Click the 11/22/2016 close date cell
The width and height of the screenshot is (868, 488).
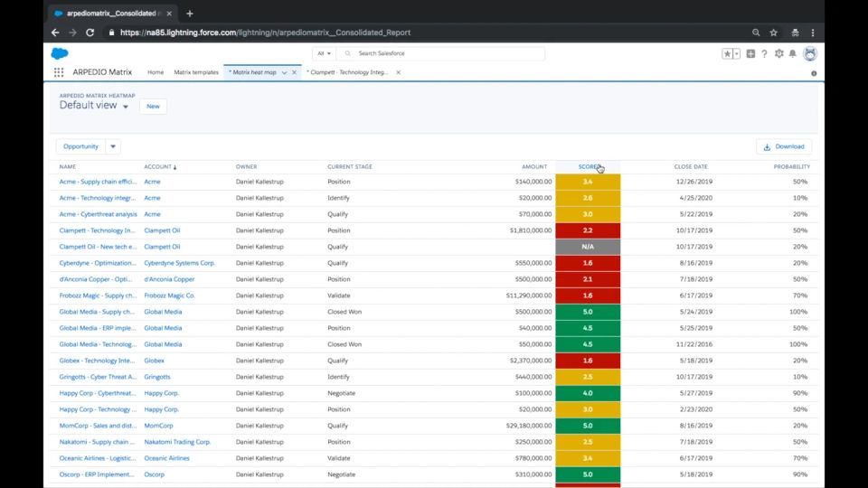pos(694,344)
